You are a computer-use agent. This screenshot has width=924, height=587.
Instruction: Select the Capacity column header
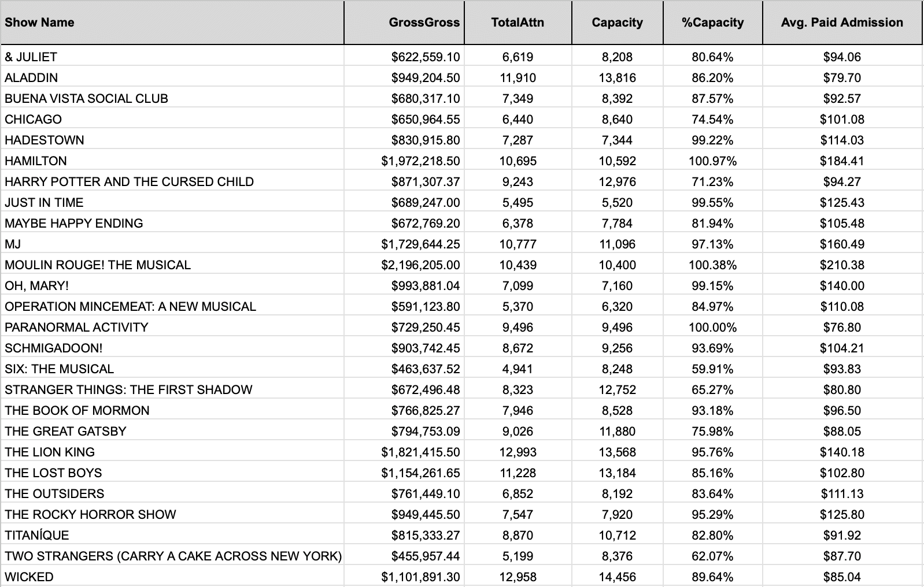(x=618, y=23)
